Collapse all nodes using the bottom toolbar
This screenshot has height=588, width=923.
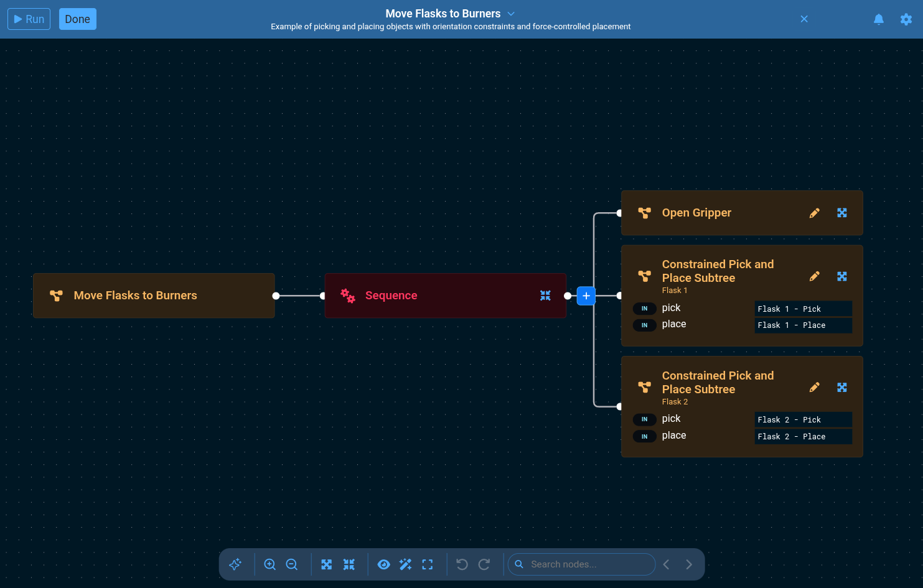[x=349, y=564]
